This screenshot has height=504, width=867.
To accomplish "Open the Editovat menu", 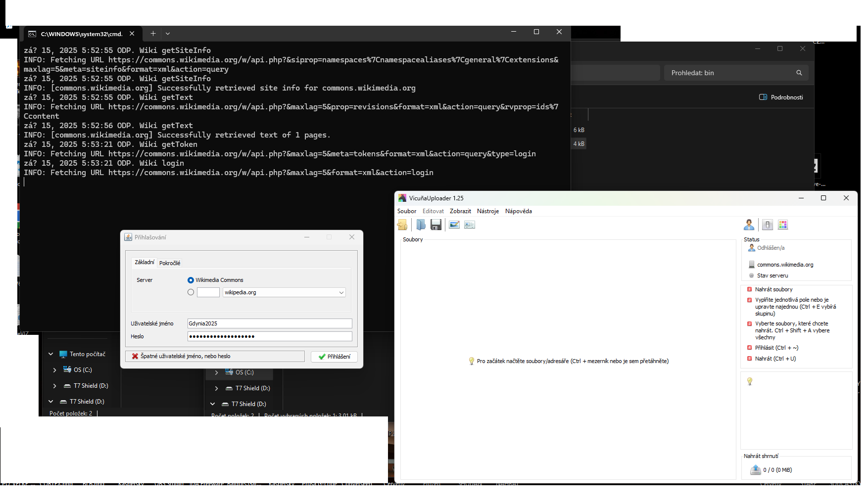I will point(433,211).
